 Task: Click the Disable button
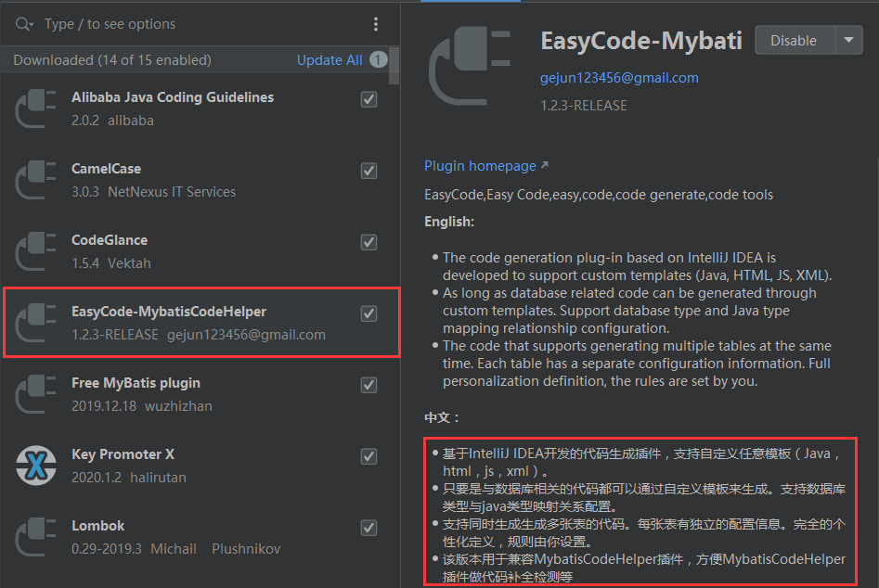[x=795, y=40]
